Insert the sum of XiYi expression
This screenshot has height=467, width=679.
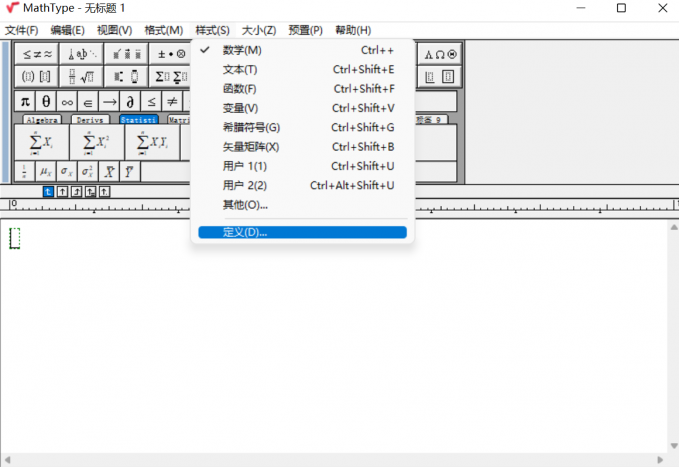[152, 143]
